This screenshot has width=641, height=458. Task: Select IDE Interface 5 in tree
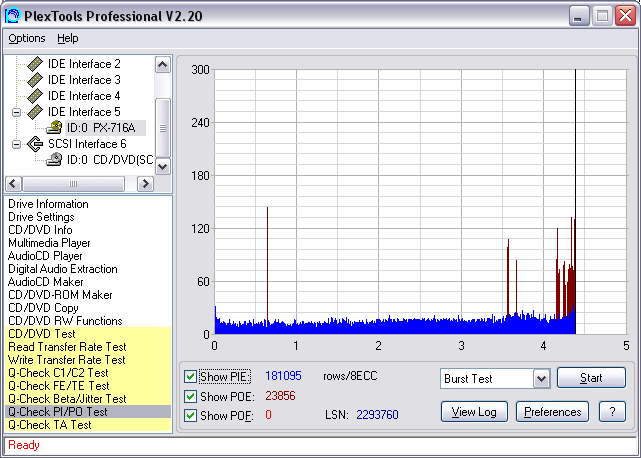(x=84, y=112)
